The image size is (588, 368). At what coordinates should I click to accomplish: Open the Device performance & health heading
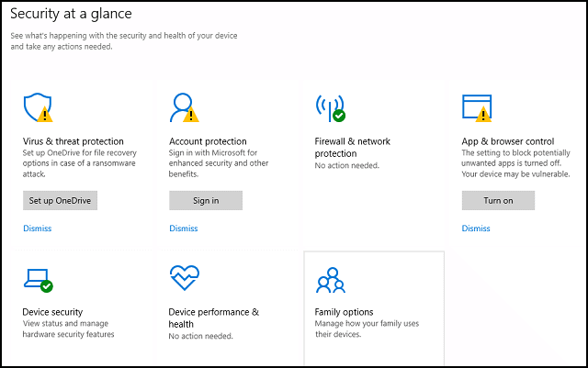click(214, 318)
